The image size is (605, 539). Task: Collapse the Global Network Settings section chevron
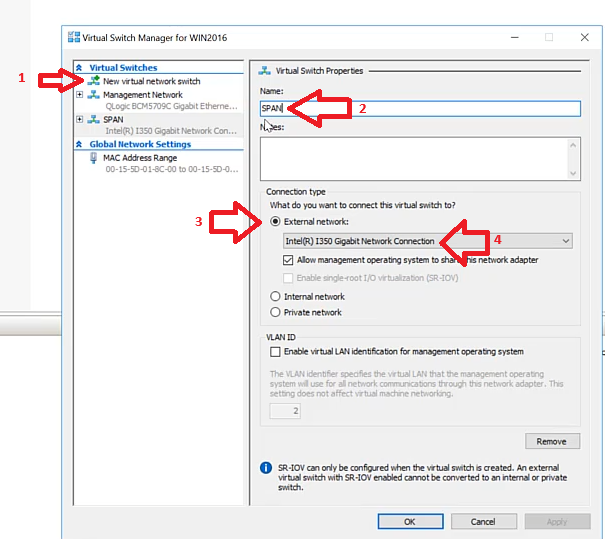[x=79, y=144]
